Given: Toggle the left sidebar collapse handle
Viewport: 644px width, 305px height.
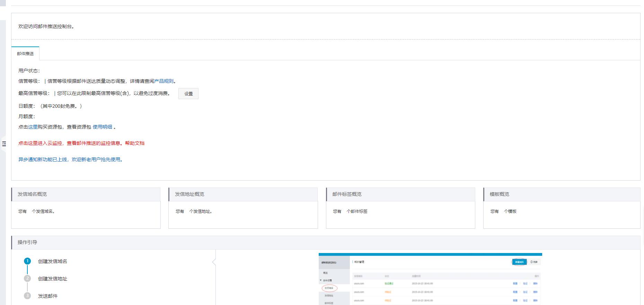Looking at the screenshot, I should coord(4,144).
